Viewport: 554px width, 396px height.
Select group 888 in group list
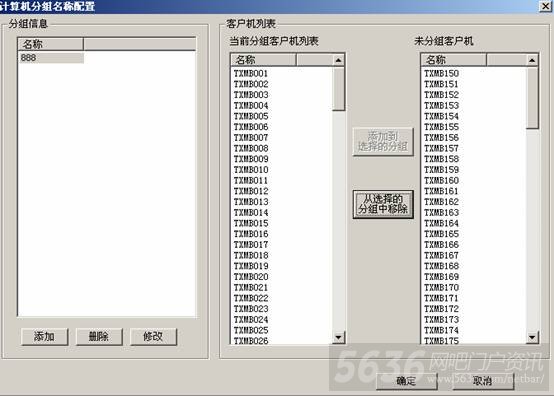51,58
